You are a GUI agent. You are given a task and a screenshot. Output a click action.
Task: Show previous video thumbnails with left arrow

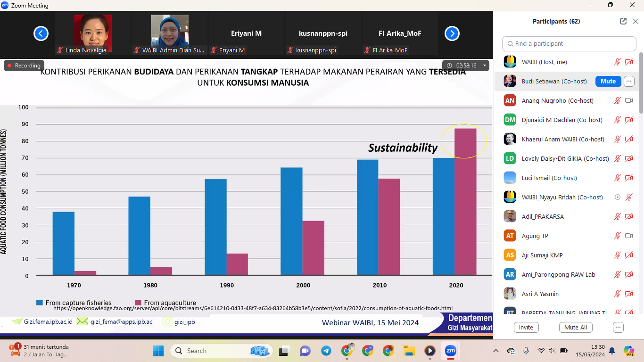41,33
